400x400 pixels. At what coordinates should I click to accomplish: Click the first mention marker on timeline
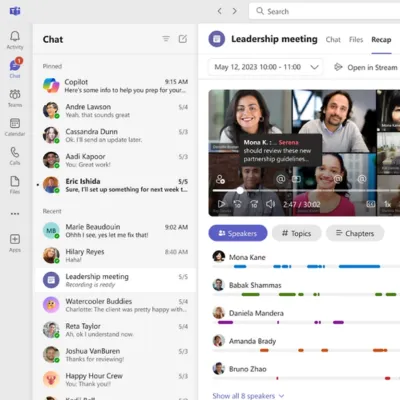pyautogui.click(x=281, y=179)
